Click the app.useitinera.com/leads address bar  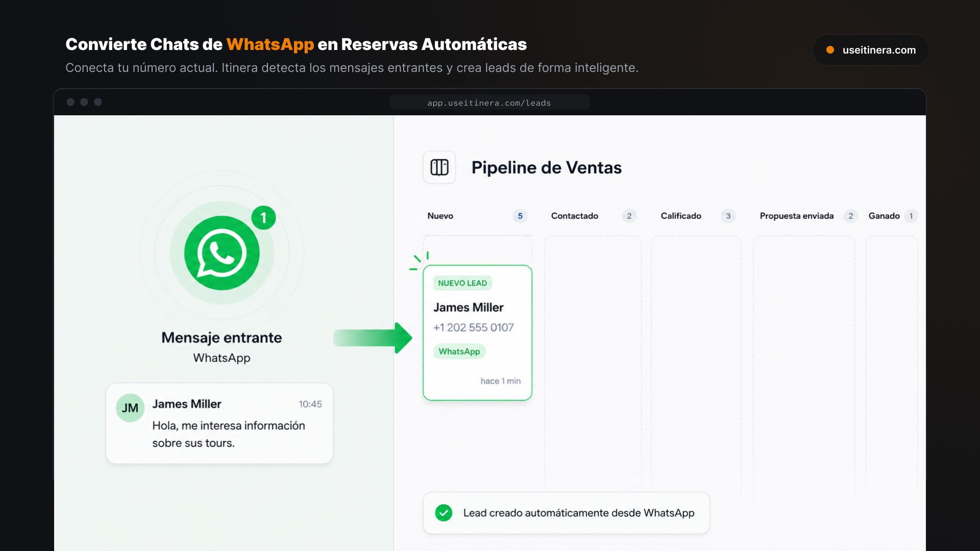(x=489, y=103)
